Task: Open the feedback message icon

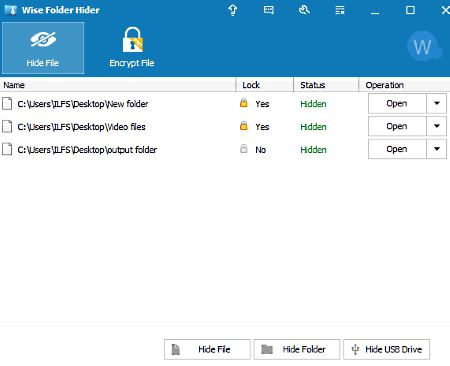Action: pos(269,10)
